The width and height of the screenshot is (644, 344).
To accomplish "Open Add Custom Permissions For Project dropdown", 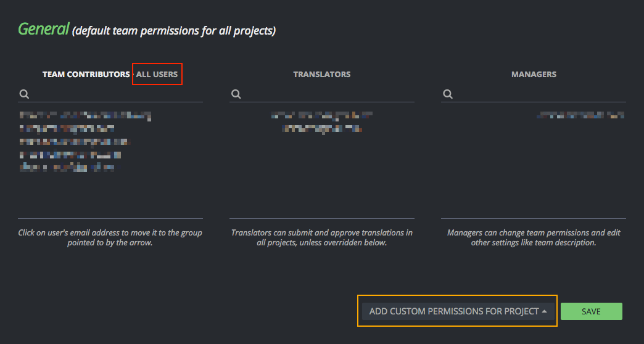I will tap(454, 311).
